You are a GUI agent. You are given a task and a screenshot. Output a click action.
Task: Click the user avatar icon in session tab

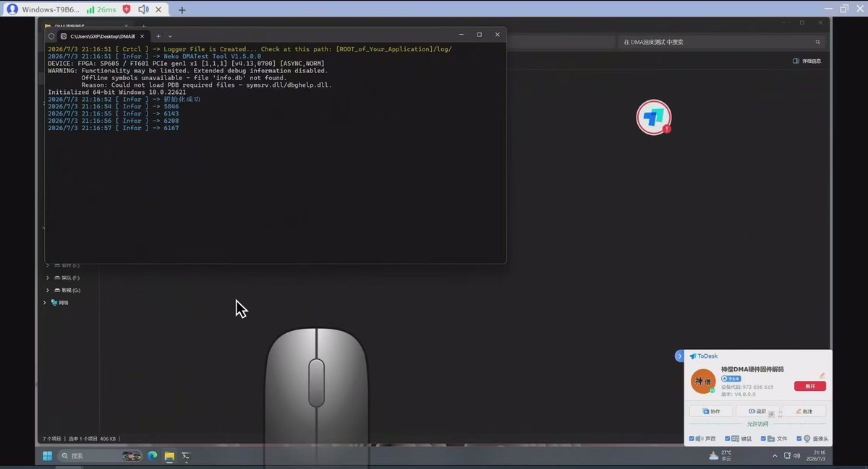(x=12, y=9)
